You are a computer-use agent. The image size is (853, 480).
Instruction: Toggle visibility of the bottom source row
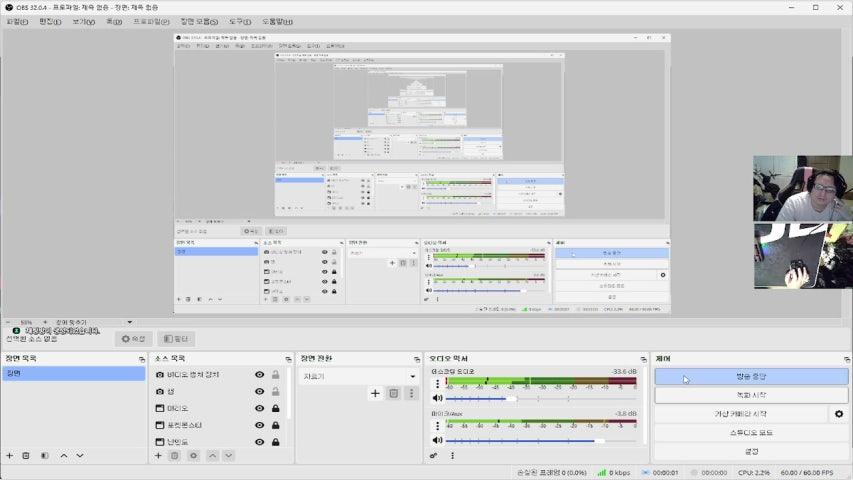[x=259, y=442]
